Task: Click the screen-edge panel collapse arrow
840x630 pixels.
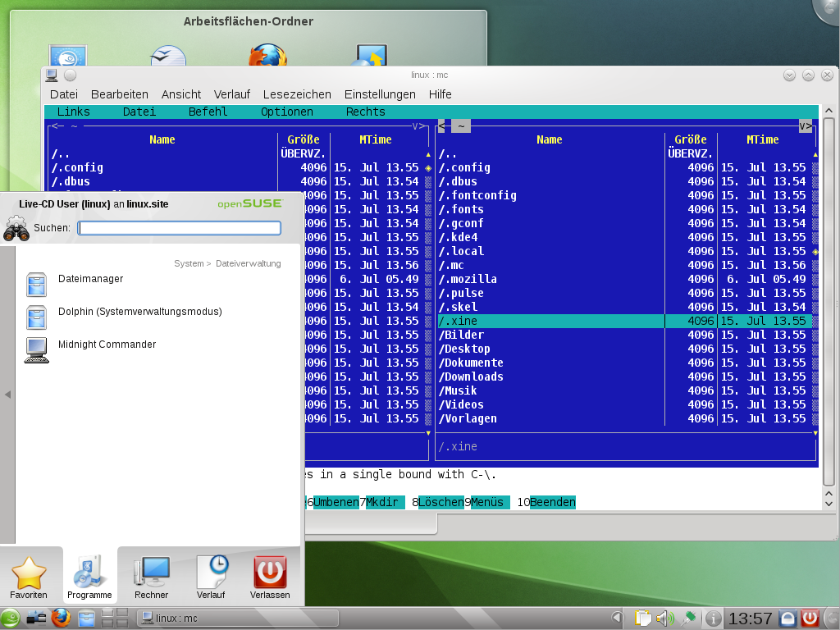Action: (x=8, y=394)
